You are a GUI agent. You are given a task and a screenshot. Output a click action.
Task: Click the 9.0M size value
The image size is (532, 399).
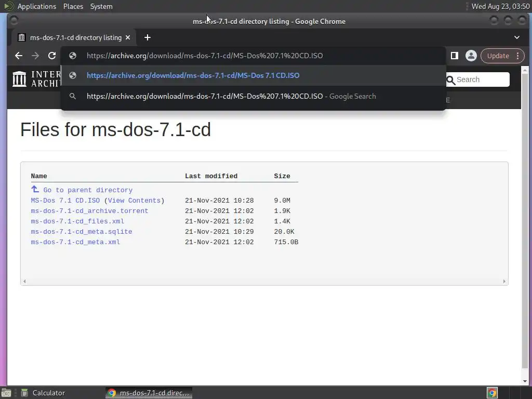click(x=282, y=201)
